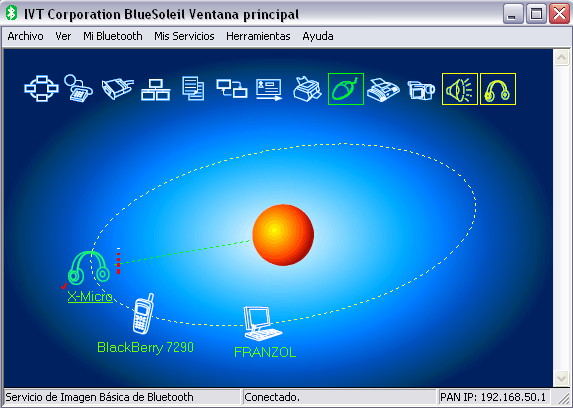The height and width of the screenshot is (408, 573).
Task: Click the orange sun center ball
Action: tap(283, 235)
